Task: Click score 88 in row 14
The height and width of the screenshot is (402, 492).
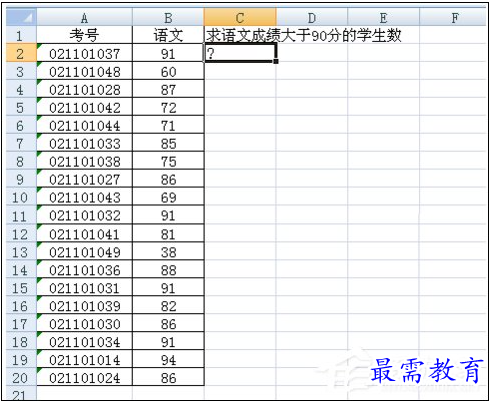Action: pyautogui.click(x=168, y=269)
